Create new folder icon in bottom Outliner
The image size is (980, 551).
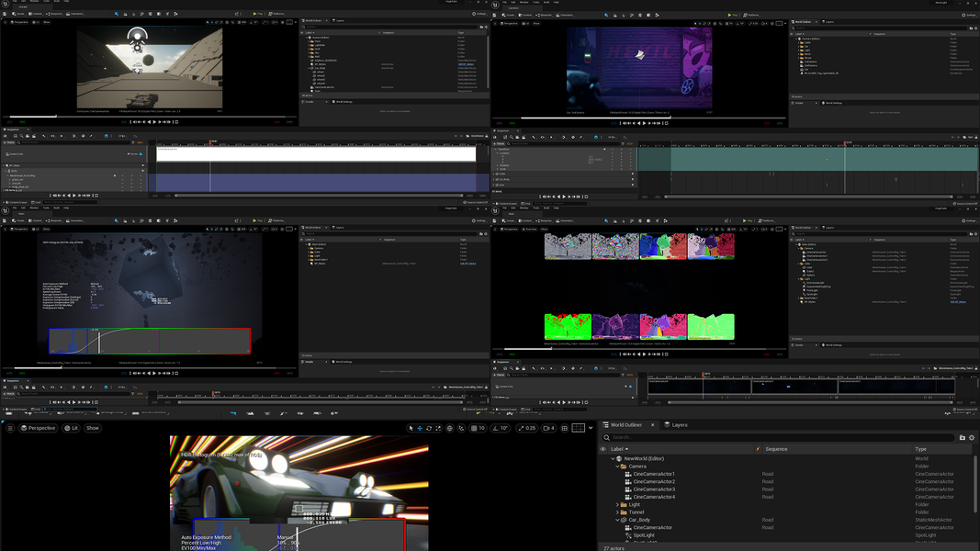click(962, 437)
